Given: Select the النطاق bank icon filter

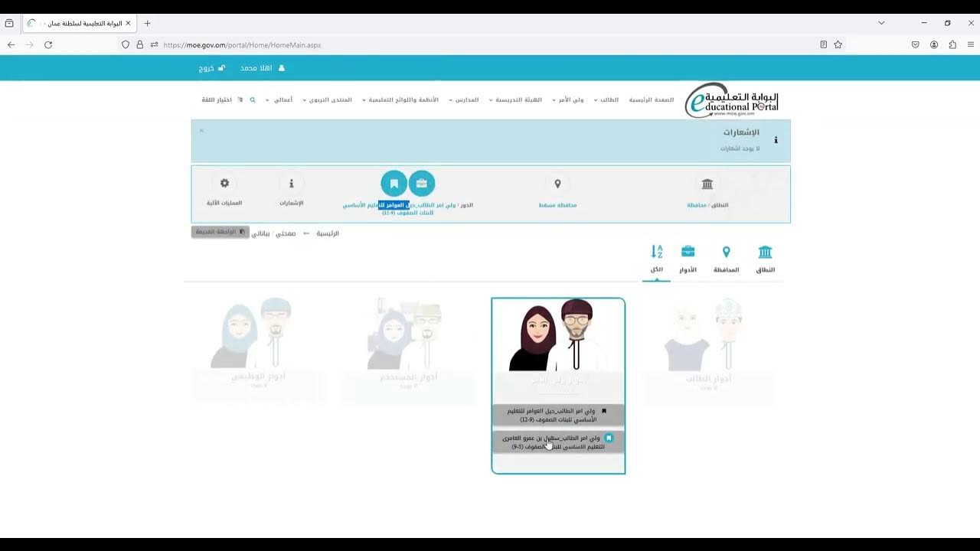Looking at the screenshot, I should (x=764, y=251).
